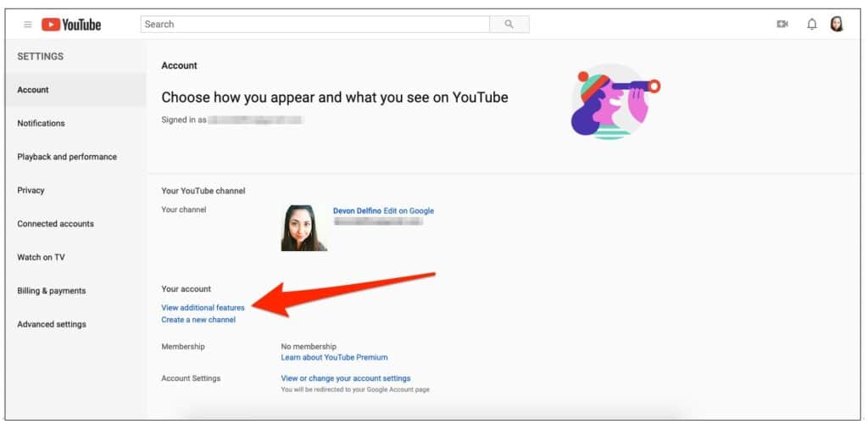Click the Membership label
Screen dimensions: 868x430
(x=183, y=347)
